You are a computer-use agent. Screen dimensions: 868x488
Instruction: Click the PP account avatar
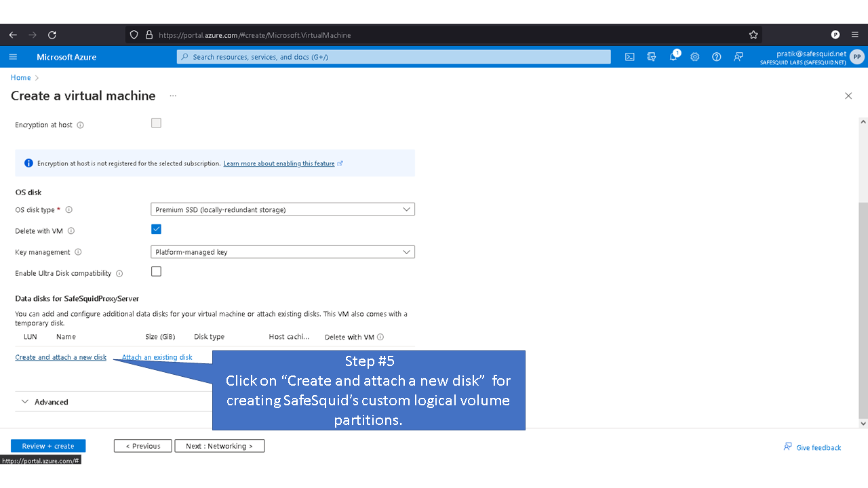(857, 57)
